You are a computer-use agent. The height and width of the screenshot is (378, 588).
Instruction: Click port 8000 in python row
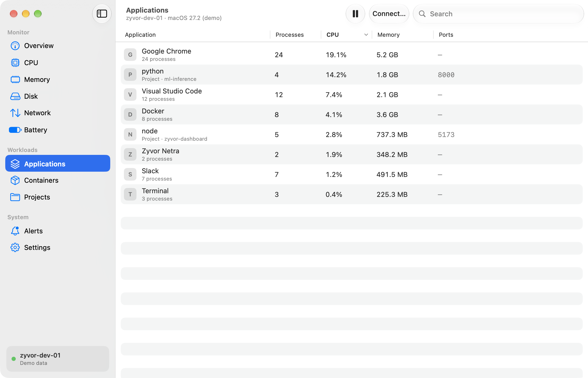point(446,75)
